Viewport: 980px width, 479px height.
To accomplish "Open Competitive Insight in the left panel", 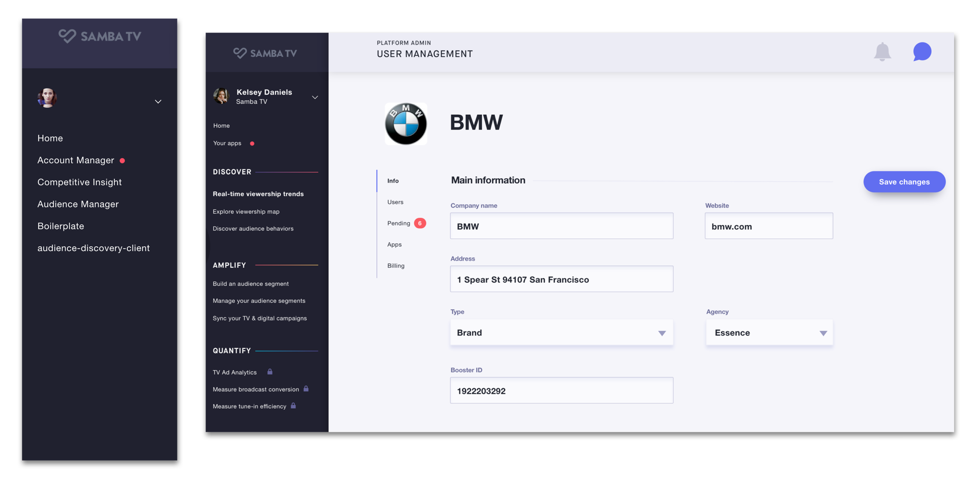I will [x=80, y=183].
